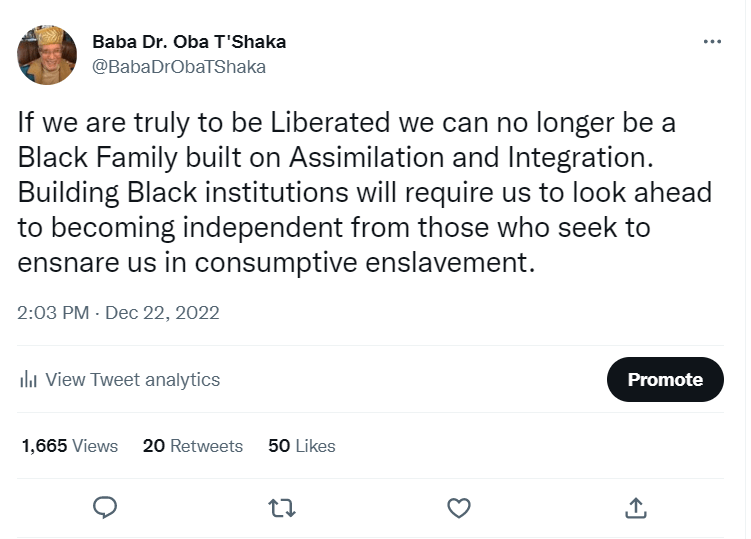Open the three-dot more options menu
The image size is (751, 539).
coord(712,41)
